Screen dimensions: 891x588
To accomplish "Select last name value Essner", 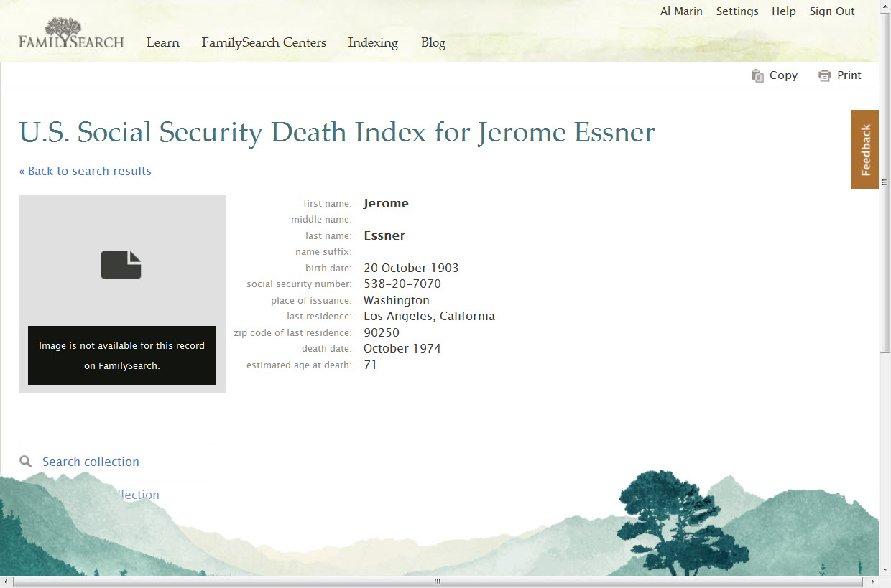I will coord(384,235).
